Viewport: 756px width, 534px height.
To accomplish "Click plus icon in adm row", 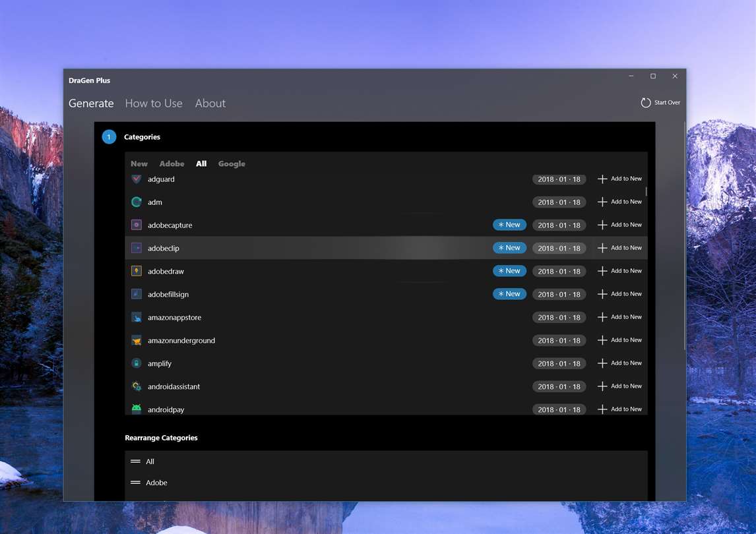I will (x=602, y=202).
